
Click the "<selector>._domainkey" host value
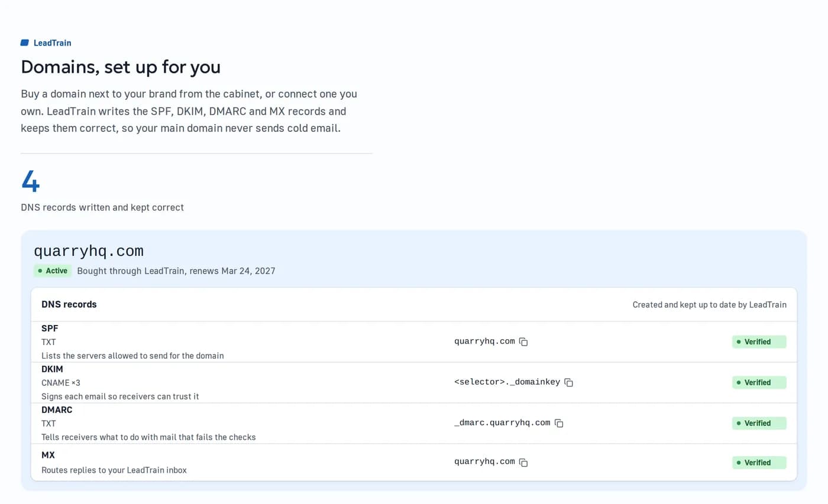pyautogui.click(x=507, y=382)
